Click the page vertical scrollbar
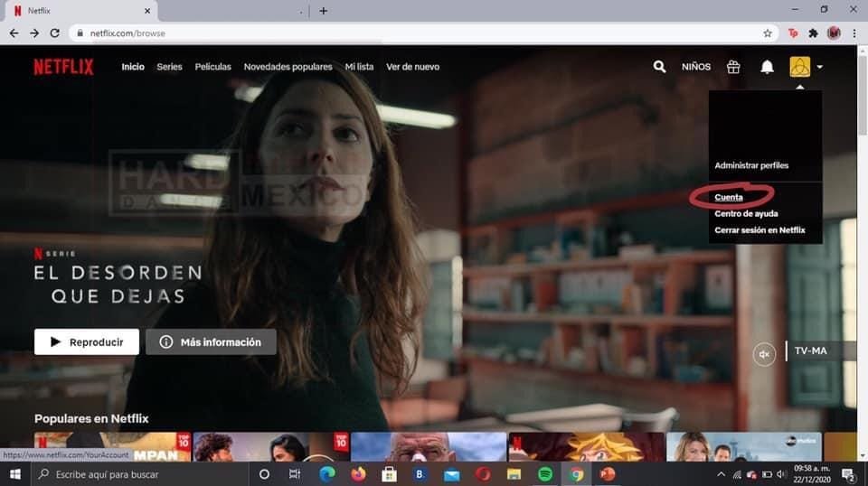The width and height of the screenshot is (868, 486). 863,94
